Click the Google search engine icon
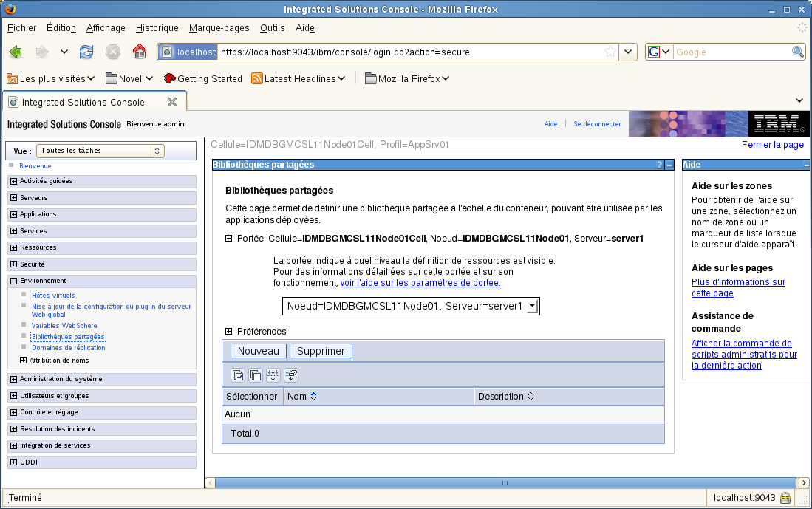The height and width of the screenshot is (509, 812). (x=654, y=52)
